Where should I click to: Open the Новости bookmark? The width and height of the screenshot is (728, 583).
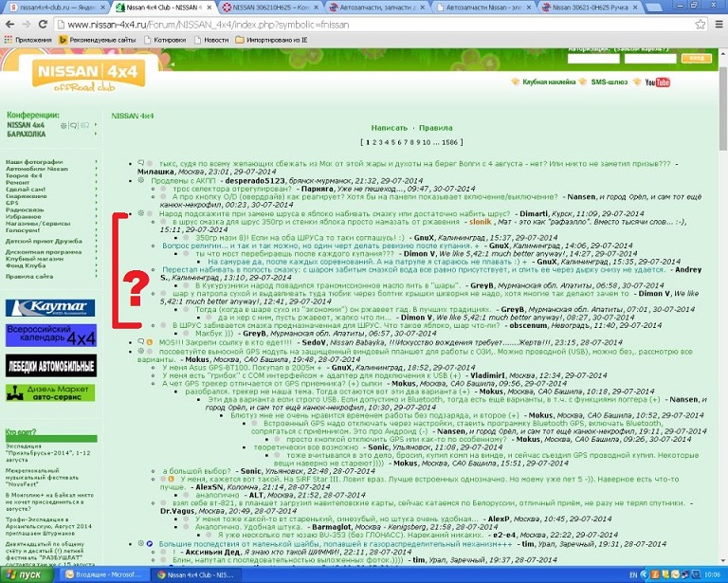pos(211,40)
